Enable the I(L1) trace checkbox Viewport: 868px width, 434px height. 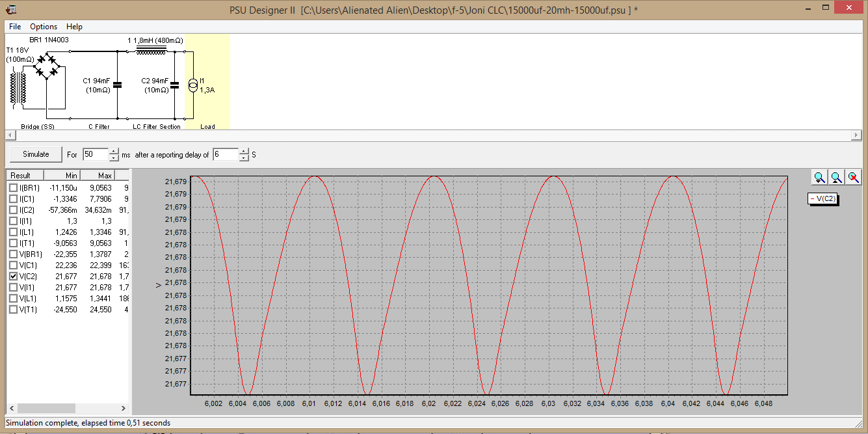click(13, 232)
